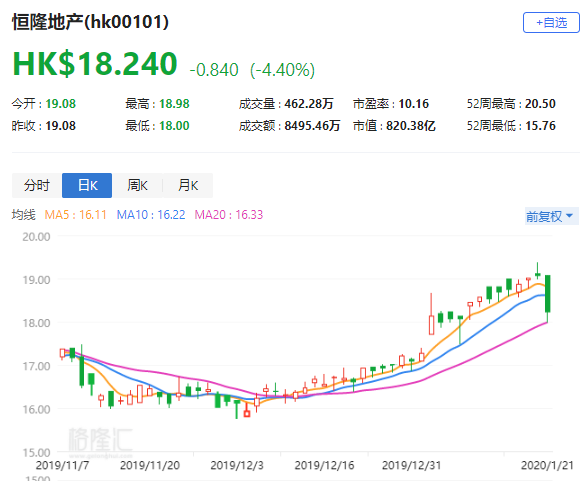Click the 18.00 price axis label
Screen dimensions: 580x481
pyautogui.click(x=36, y=323)
